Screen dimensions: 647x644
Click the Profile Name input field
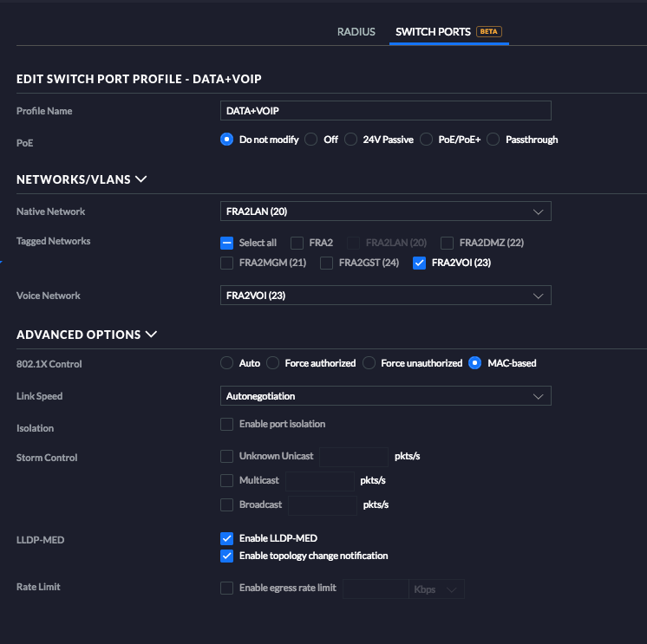click(386, 111)
